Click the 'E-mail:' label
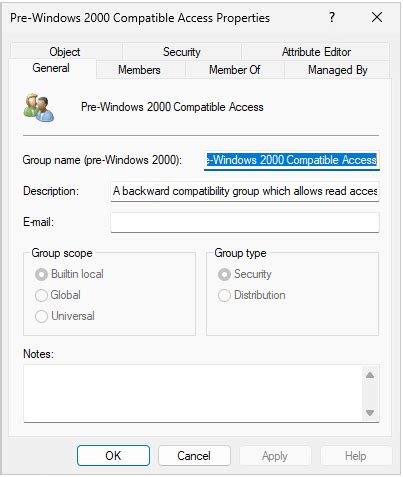The height and width of the screenshot is (477, 403). click(x=38, y=222)
